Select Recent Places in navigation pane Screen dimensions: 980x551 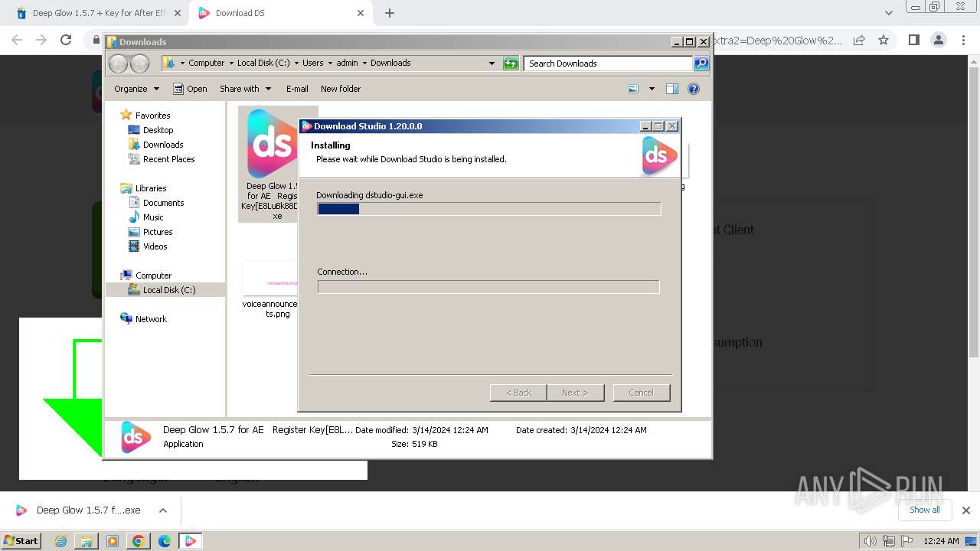pyautogui.click(x=168, y=159)
